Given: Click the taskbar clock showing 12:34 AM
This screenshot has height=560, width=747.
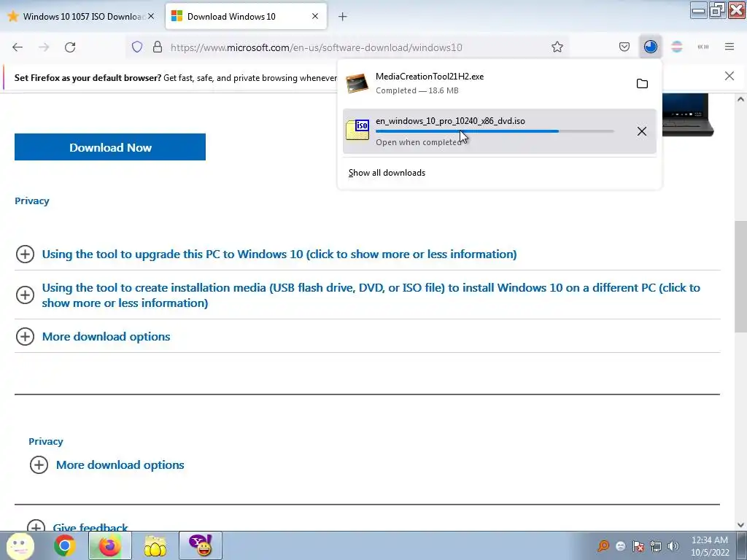Looking at the screenshot, I should (710, 546).
